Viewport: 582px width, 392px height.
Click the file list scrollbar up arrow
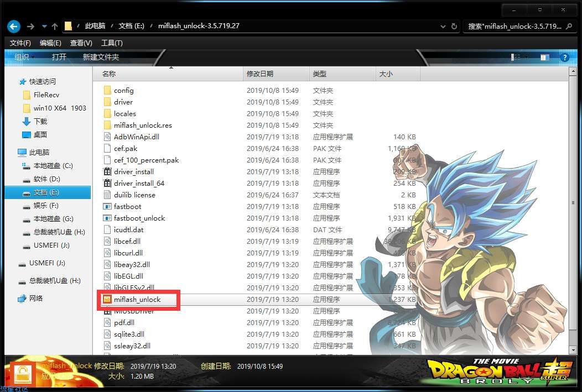coord(573,72)
